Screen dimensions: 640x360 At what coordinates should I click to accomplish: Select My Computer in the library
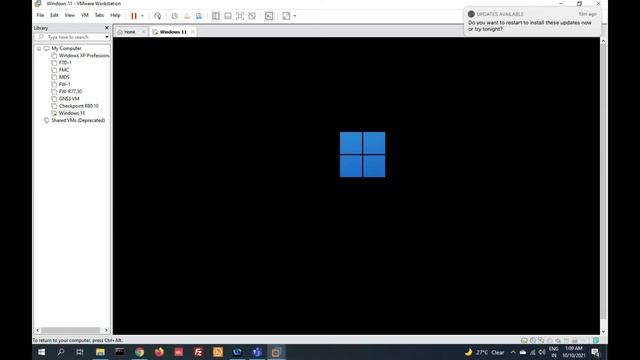pos(66,48)
